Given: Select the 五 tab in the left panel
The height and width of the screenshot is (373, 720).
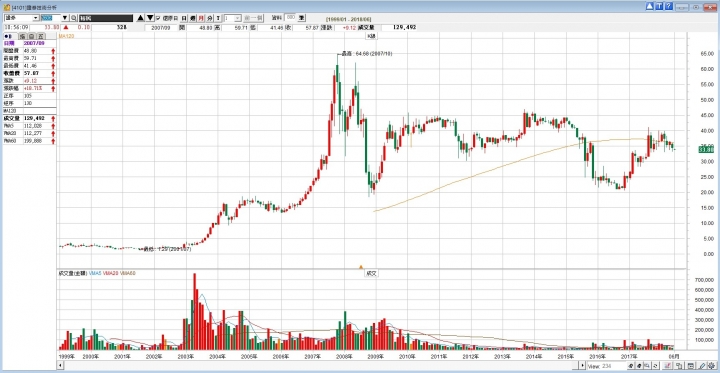Looking at the screenshot, I should [x=40, y=36].
